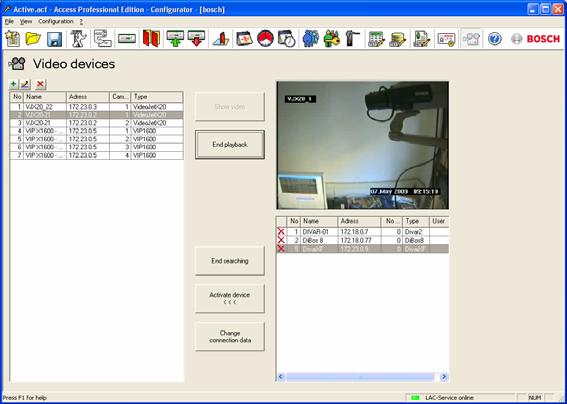Screen dimensions: 567x404
Task: Click the door handle toolbar icon
Action: point(353,38)
